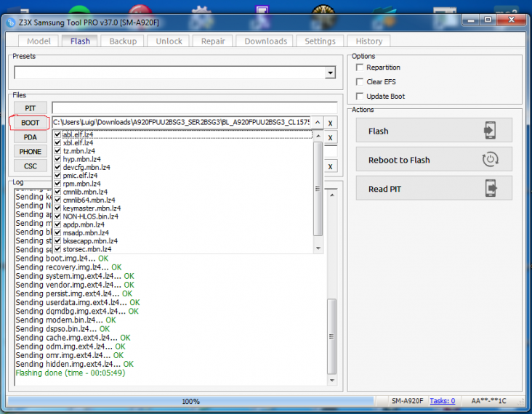
Task: Click the PIT file button
Action: coord(31,108)
